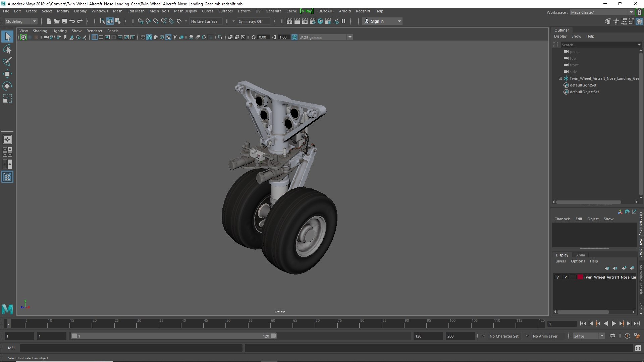This screenshot has height=362, width=644.
Task: Click Go to start of playback range
Action: (583, 323)
